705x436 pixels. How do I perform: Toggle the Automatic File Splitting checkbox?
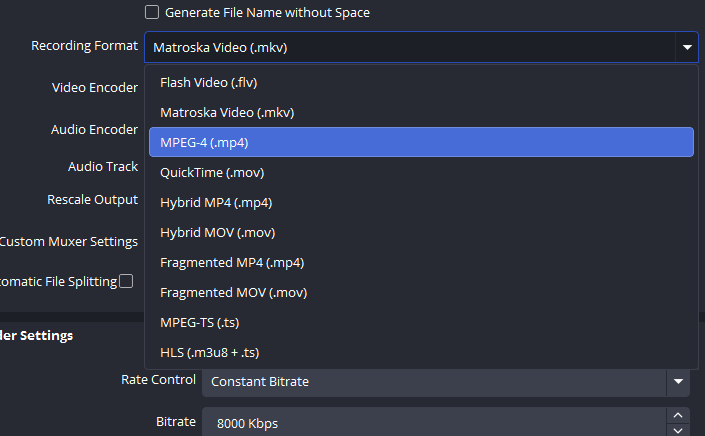tap(126, 281)
